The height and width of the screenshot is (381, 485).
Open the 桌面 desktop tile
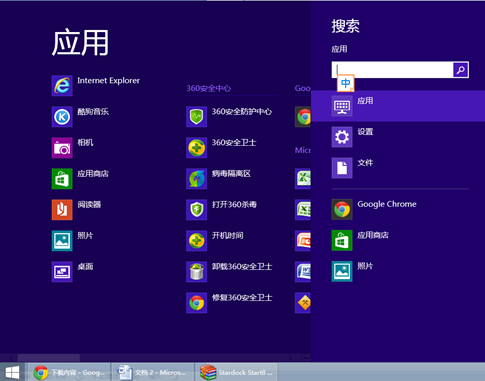73,272
